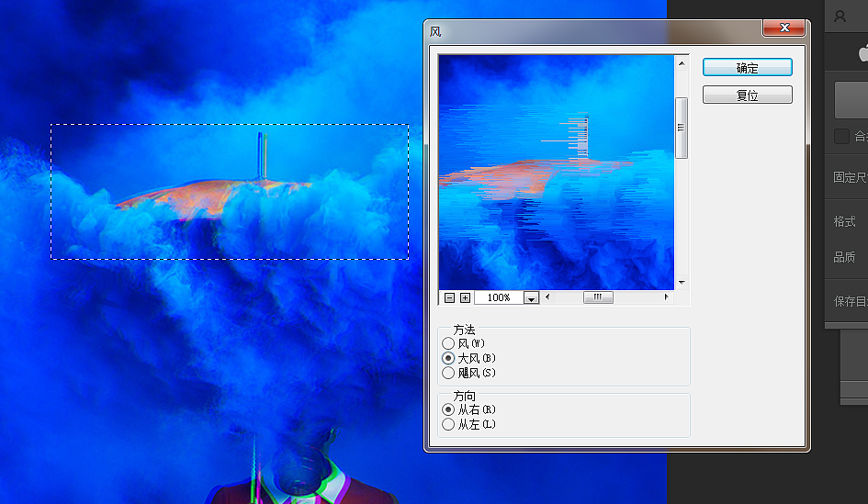Zoom out preview with minus icon
868x504 pixels.
[449, 297]
